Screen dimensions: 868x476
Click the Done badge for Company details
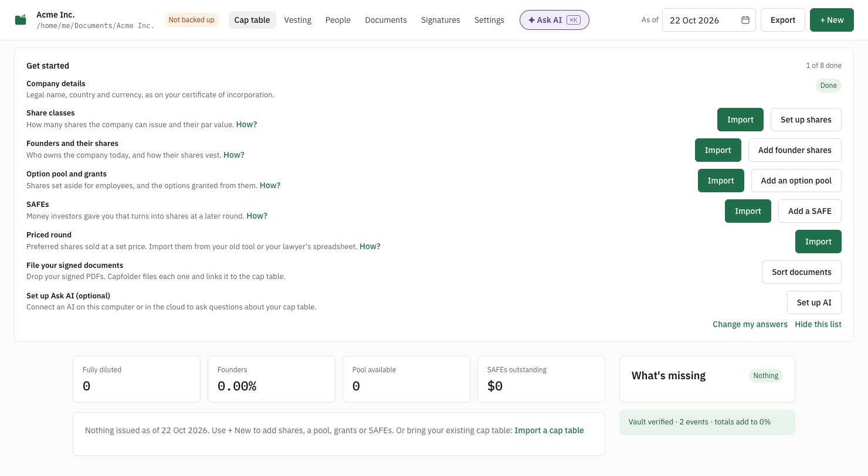(x=828, y=86)
